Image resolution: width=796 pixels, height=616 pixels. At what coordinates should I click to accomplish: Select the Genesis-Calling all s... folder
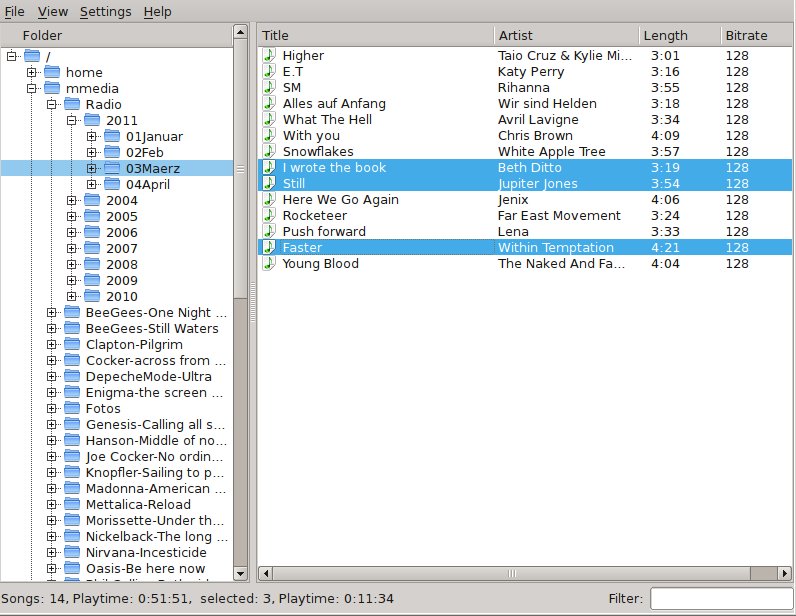[x=155, y=424]
